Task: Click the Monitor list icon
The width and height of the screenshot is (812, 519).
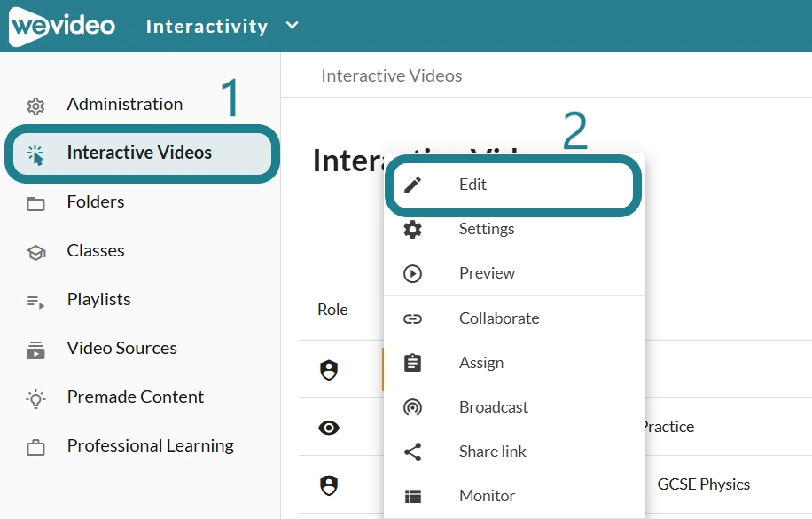Action: coord(413,497)
